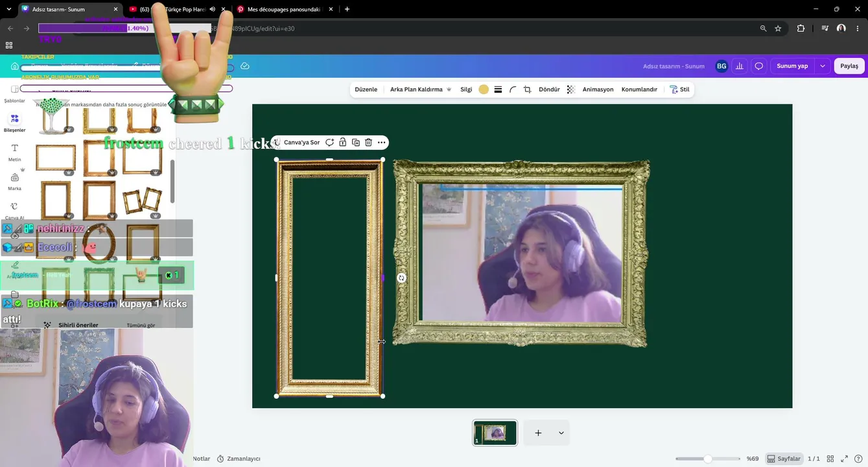
Task: Open the Bileşenler (Elements) sidebar panel
Action: pos(14,122)
